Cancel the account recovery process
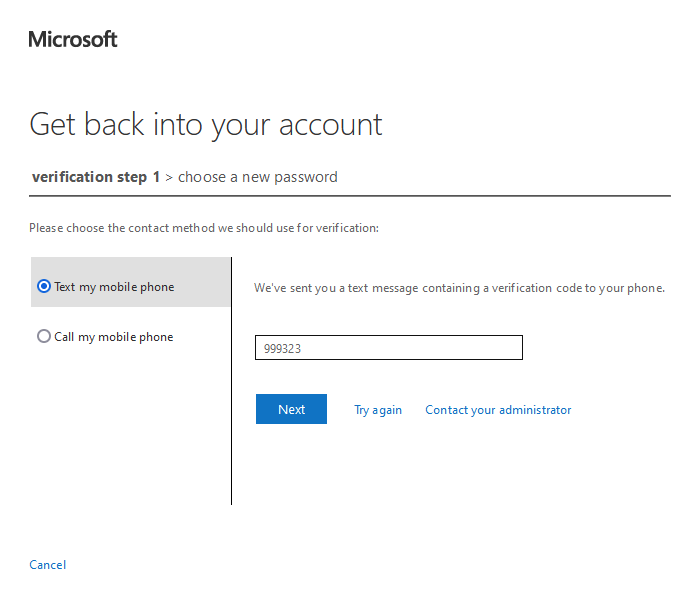 [48, 565]
